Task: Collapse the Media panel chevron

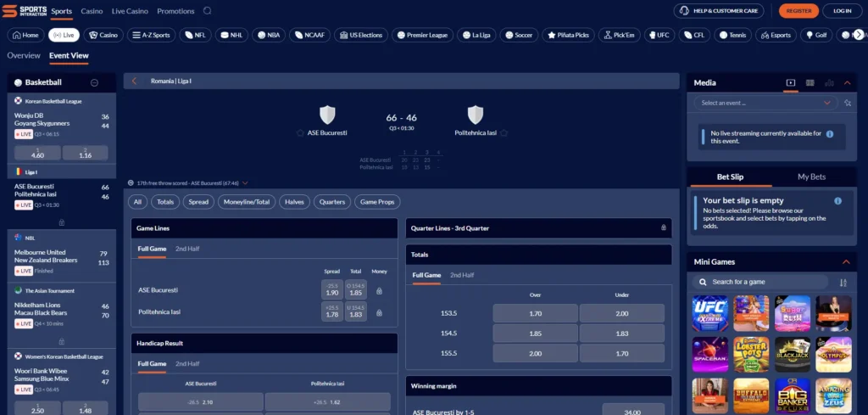Action: [847, 82]
